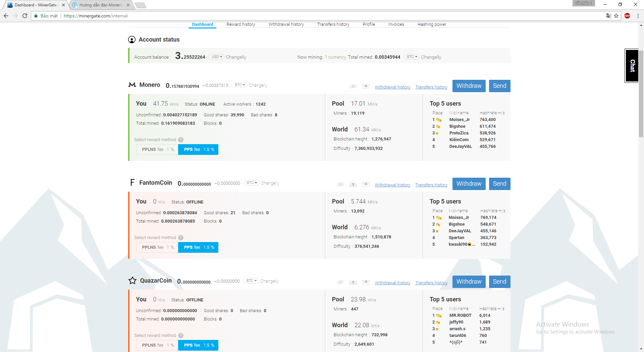This screenshot has height=352, width=644.
Task: Select PPS fee 1.5% for QuazarCoin
Action: click(x=198, y=345)
